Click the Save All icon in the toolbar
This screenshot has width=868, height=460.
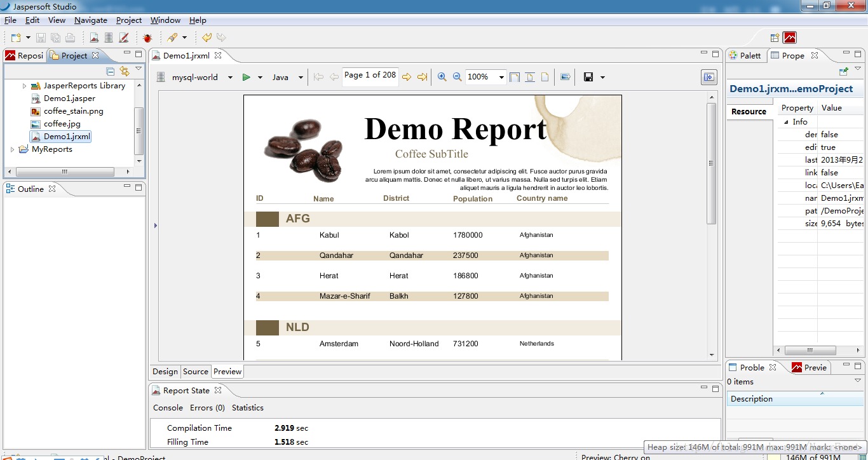(x=56, y=37)
